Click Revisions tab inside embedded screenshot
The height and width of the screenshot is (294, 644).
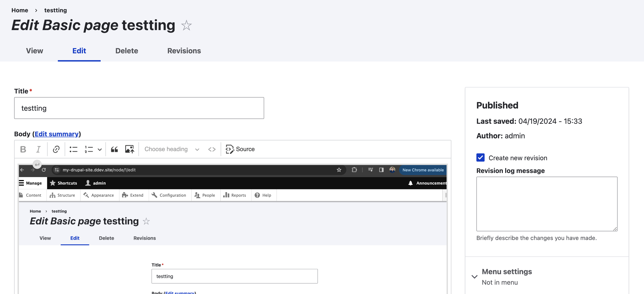[145, 238]
